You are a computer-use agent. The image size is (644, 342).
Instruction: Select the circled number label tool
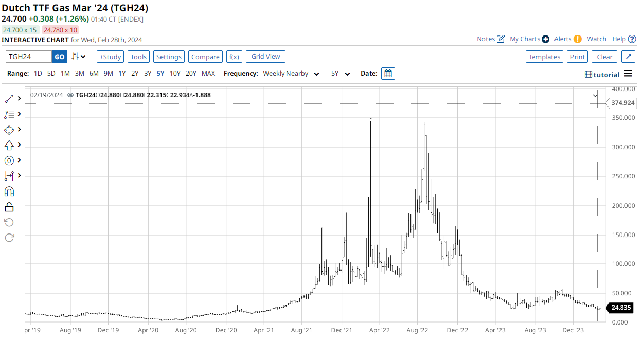click(x=9, y=160)
